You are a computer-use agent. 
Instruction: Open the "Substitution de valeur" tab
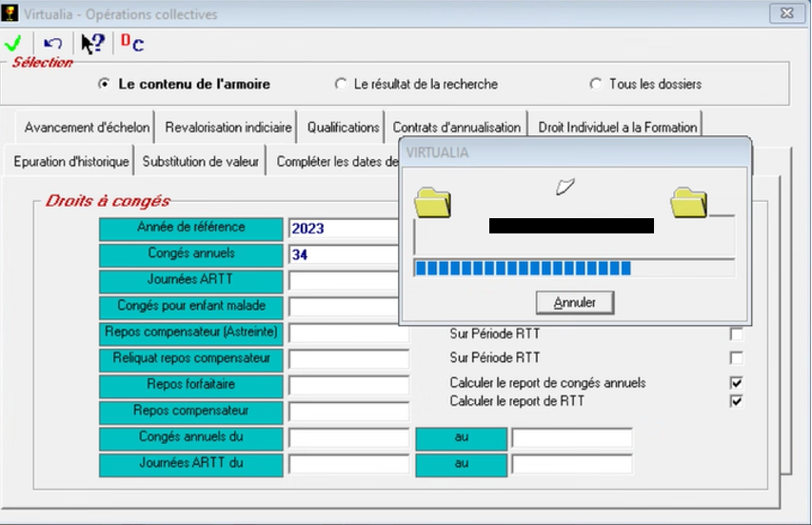[201, 161]
